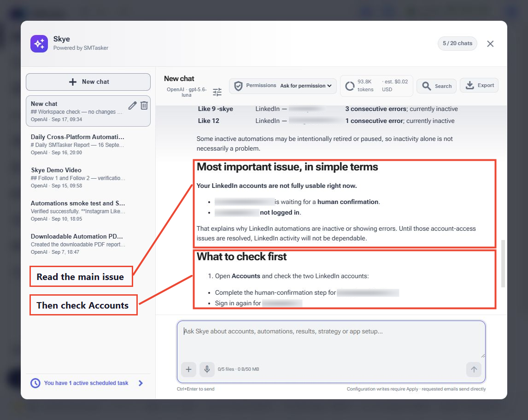Click 'Powered by SMTasker' subtitle
Image resolution: width=528 pixels, height=420 pixels.
(81, 48)
